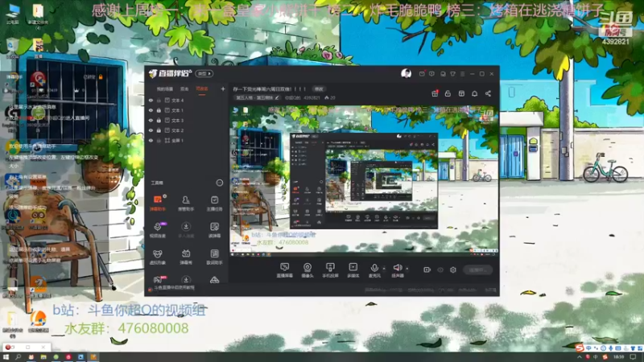Toggle the 扬声器 speaker
The height and width of the screenshot is (362, 644).
[397, 270]
